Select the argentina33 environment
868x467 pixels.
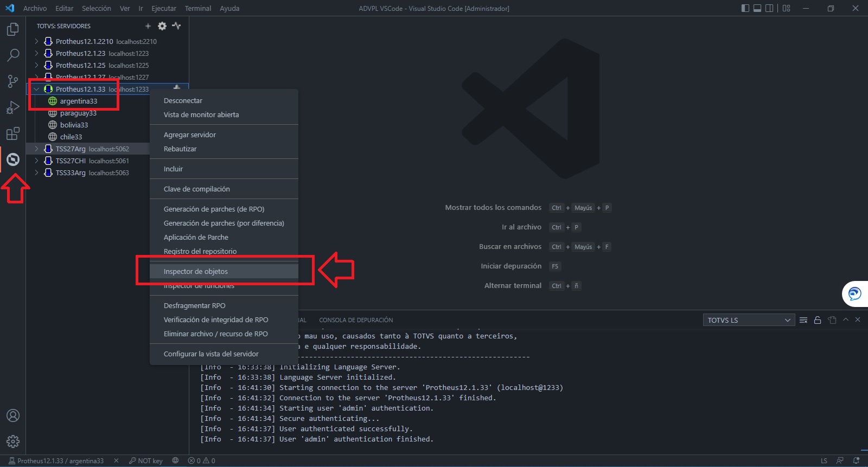tap(79, 101)
